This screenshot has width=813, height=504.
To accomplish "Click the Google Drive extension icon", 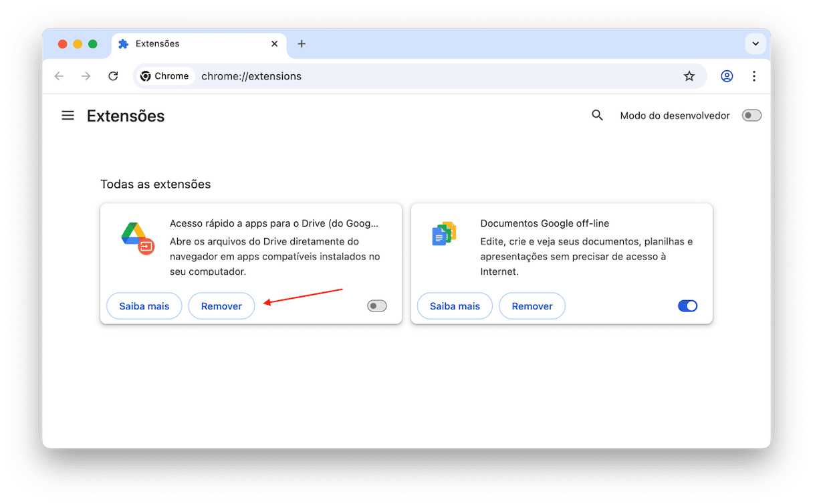I will 138,237.
